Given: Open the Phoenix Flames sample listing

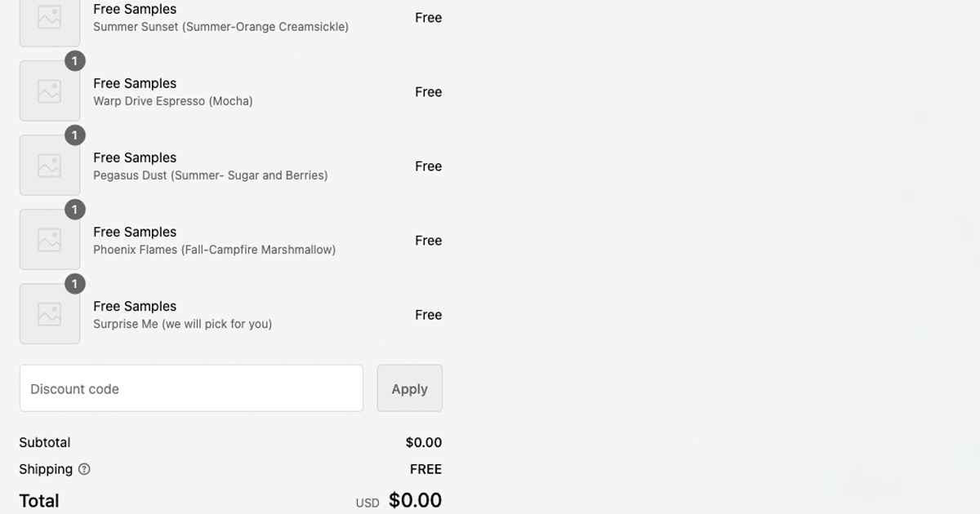Looking at the screenshot, I should coord(135,232).
